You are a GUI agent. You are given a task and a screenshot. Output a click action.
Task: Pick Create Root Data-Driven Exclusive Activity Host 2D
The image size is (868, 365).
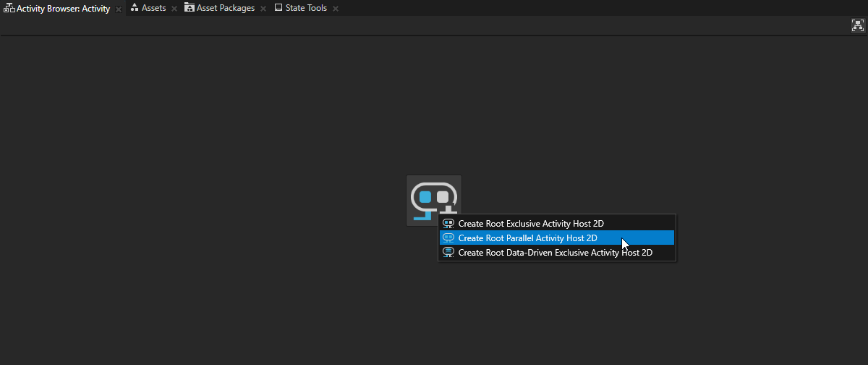(x=557, y=252)
